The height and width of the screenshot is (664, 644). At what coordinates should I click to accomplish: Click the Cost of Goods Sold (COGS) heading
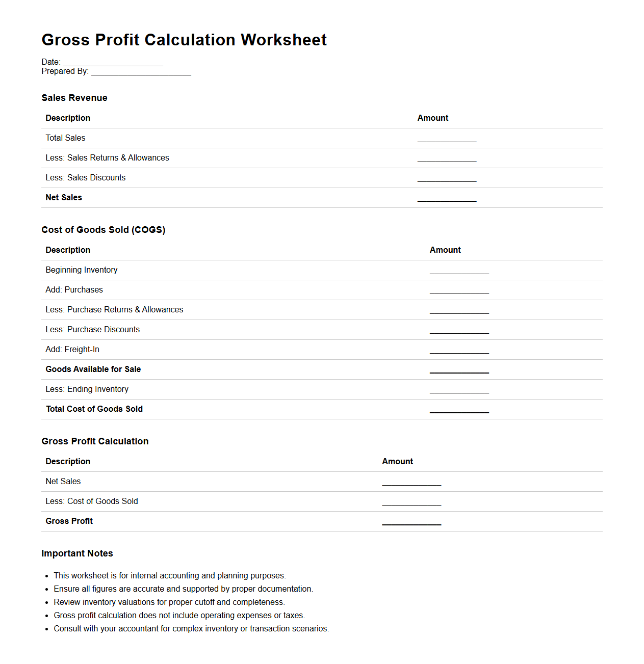point(104,230)
